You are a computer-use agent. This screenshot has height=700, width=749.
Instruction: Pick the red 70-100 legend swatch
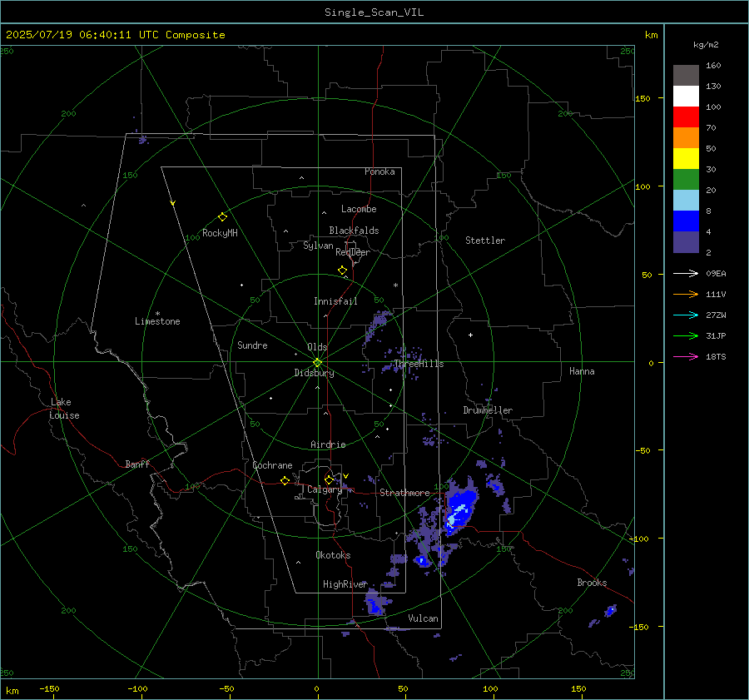(686, 117)
